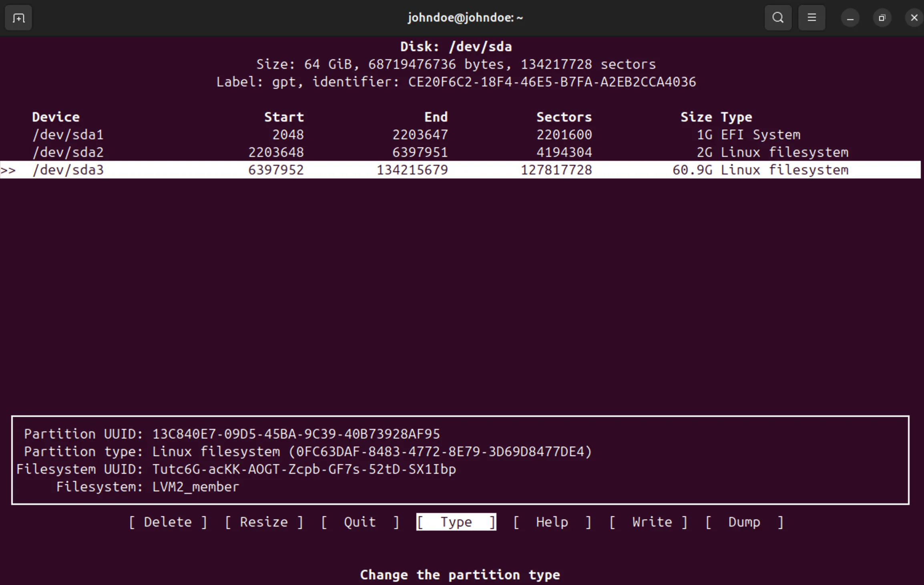Click the new tab icon in titlebar
Image resolution: width=924 pixels, height=585 pixels.
(18, 18)
